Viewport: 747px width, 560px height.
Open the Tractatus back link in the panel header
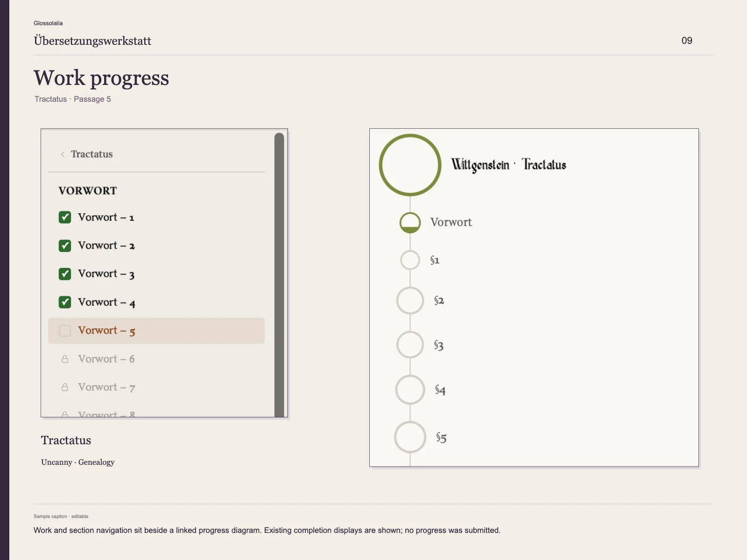(92, 154)
